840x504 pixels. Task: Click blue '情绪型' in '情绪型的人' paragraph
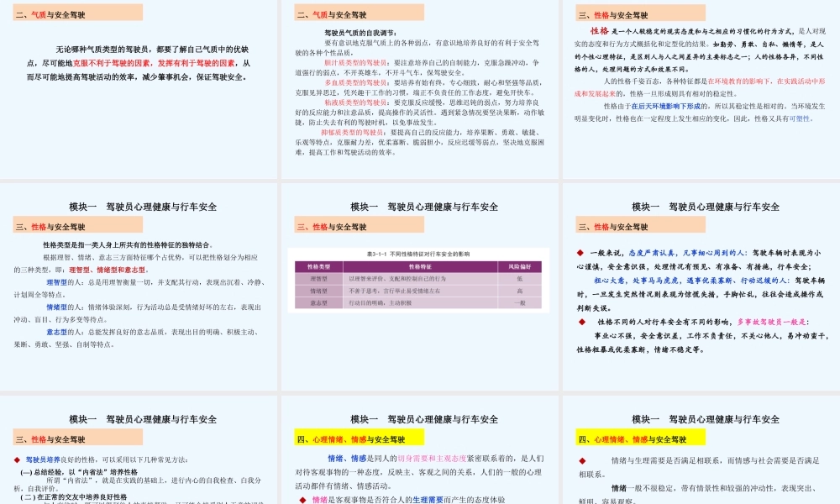[57, 307]
